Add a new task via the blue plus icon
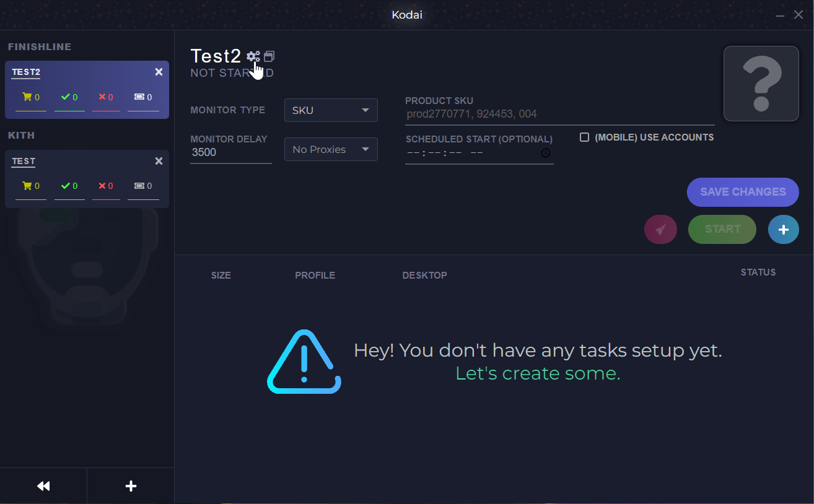The width and height of the screenshot is (814, 504). [x=783, y=229]
